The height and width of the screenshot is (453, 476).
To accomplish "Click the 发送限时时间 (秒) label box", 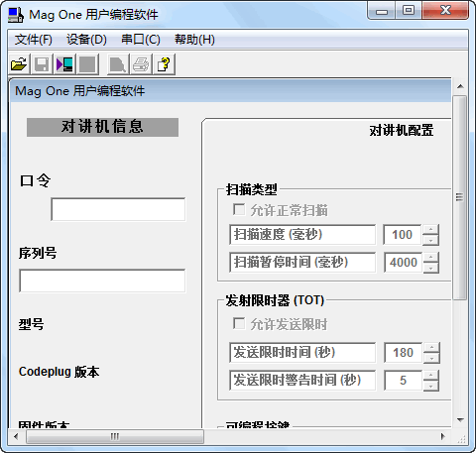I will (302, 353).
